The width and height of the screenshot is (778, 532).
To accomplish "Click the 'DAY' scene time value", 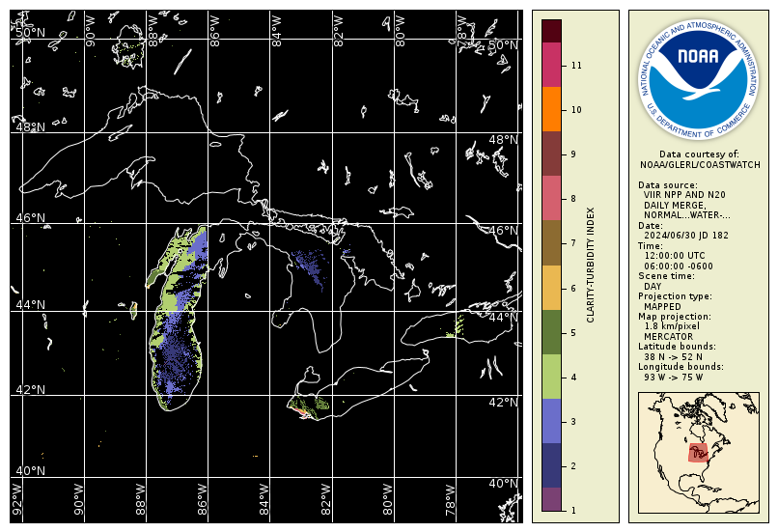I will [x=653, y=287].
